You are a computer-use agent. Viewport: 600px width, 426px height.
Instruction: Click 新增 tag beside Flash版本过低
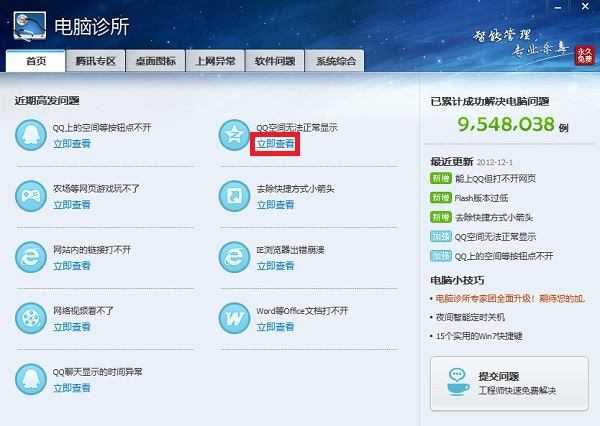[x=440, y=198]
